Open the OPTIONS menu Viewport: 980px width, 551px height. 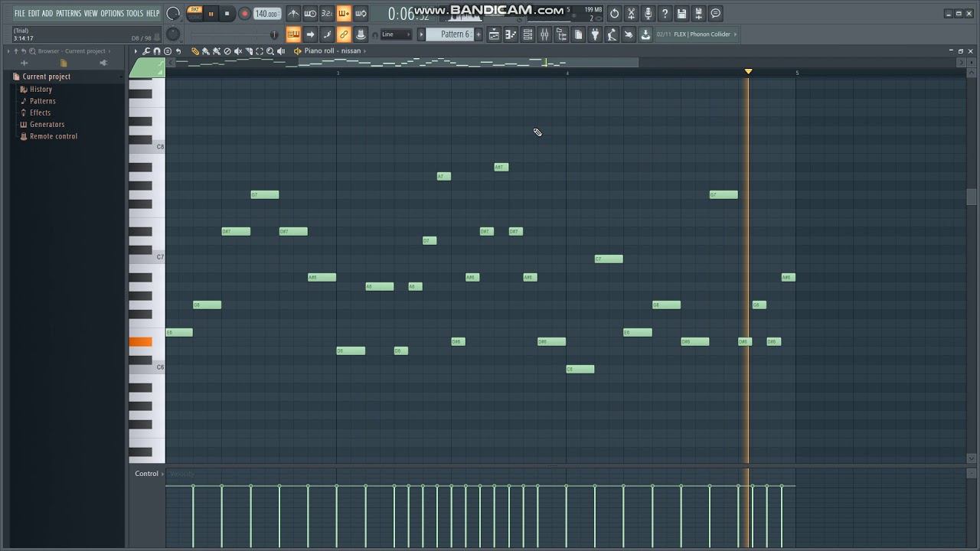112,13
